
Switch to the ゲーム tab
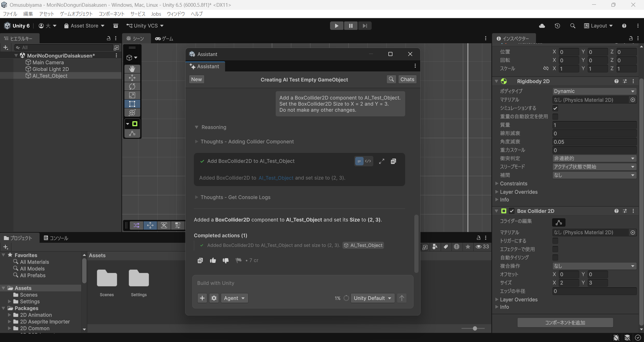pyautogui.click(x=164, y=39)
